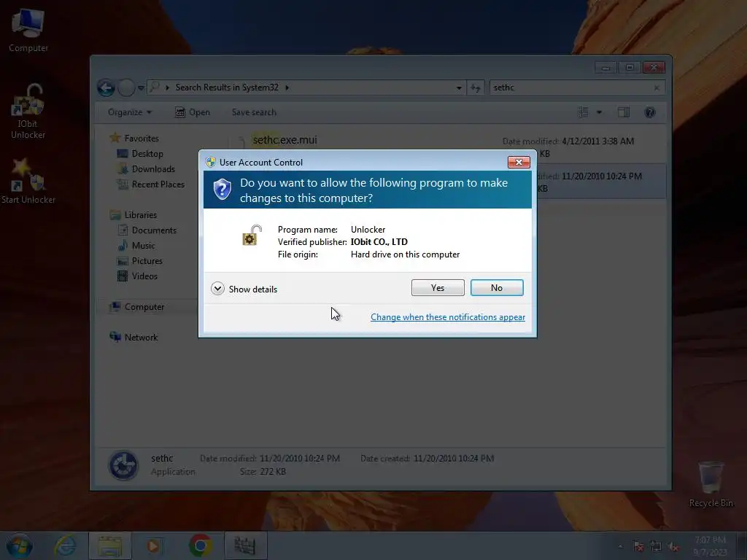The height and width of the screenshot is (560, 747).
Task: Click Open in the Explorer toolbar
Action: [193, 112]
